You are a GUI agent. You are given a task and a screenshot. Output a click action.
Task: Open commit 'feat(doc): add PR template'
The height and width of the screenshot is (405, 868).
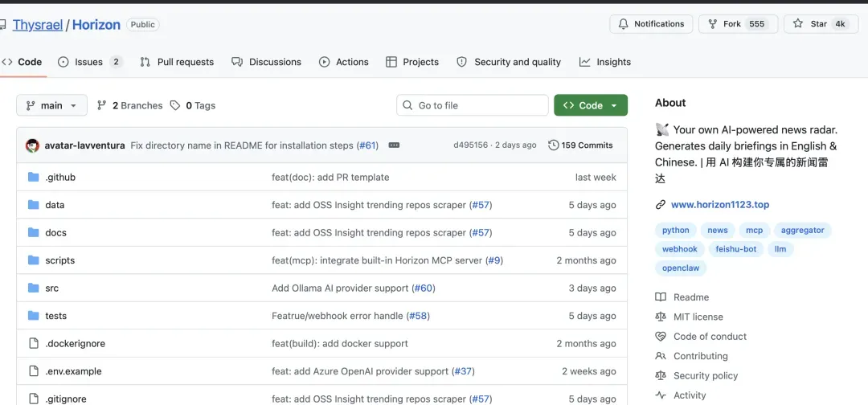tap(330, 177)
